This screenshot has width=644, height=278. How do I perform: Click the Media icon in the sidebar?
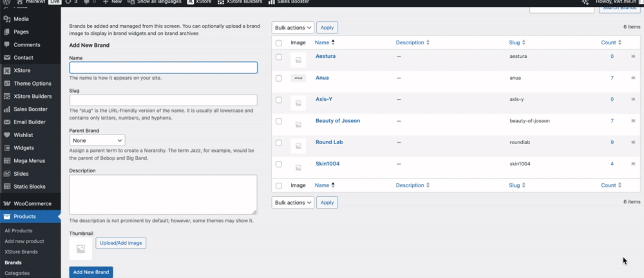7,19
